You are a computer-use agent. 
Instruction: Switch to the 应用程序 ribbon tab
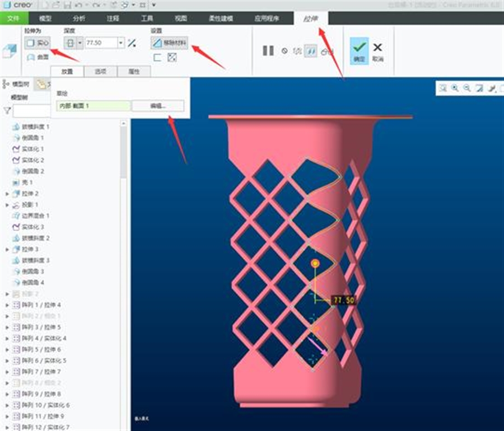pyautogui.click(x=267, y=18)
